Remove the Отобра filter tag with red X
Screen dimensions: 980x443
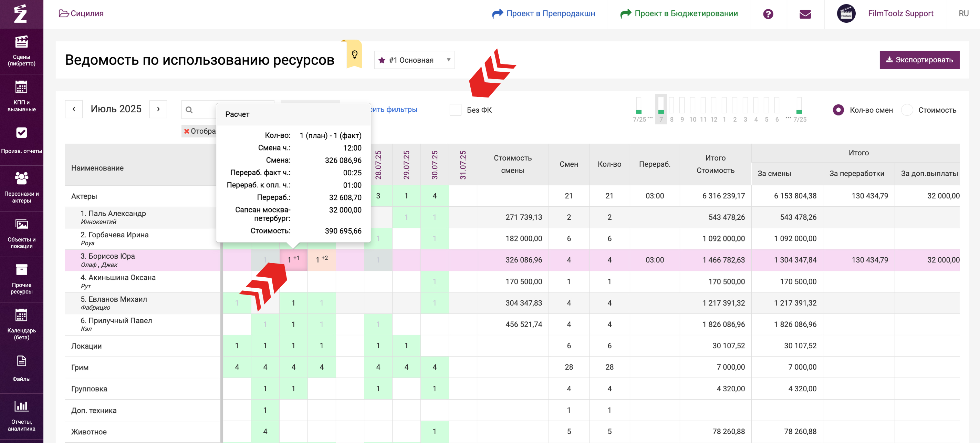pyautogui.click(x=186, y=131)
